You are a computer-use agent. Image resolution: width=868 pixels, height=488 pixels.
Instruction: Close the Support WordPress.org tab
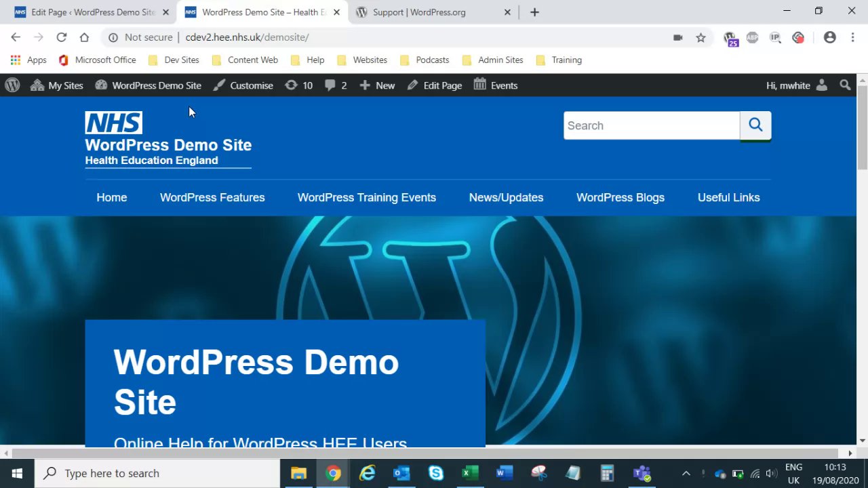(507, 12)
